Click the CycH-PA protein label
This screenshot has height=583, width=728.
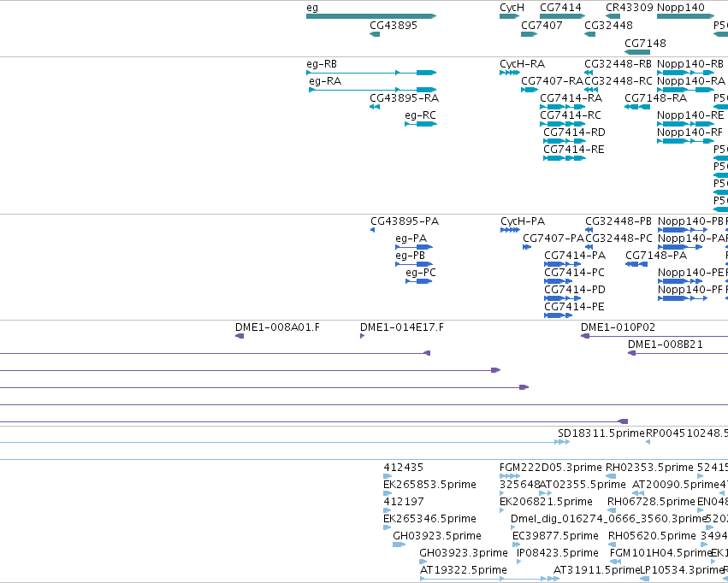pyautogui.click(x=523, y=221)
